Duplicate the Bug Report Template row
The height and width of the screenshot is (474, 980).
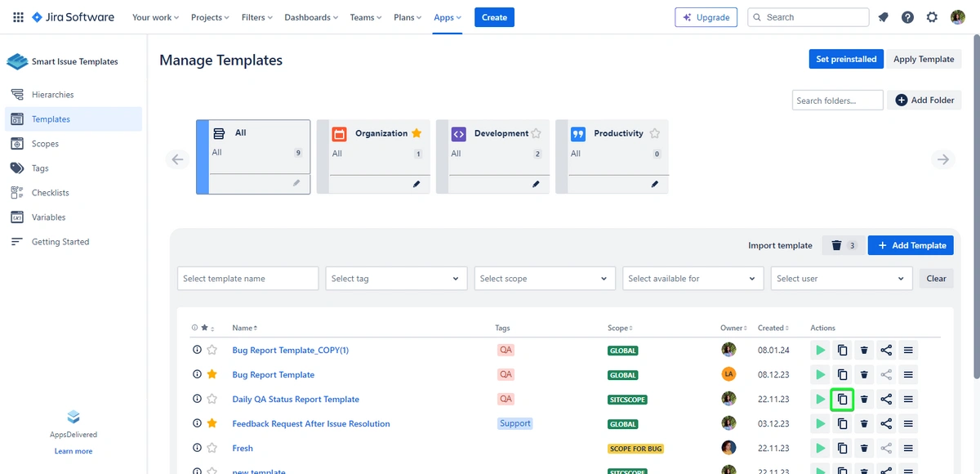(x=842, y=374)
